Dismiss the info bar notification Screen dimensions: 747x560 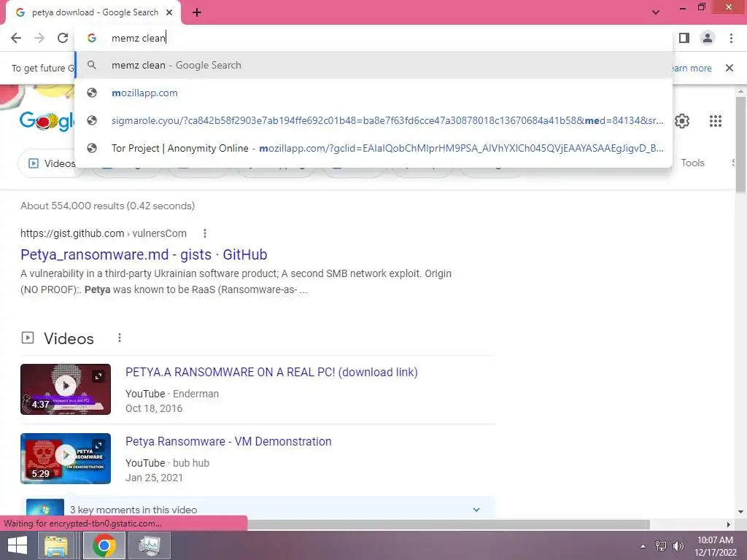729,68
